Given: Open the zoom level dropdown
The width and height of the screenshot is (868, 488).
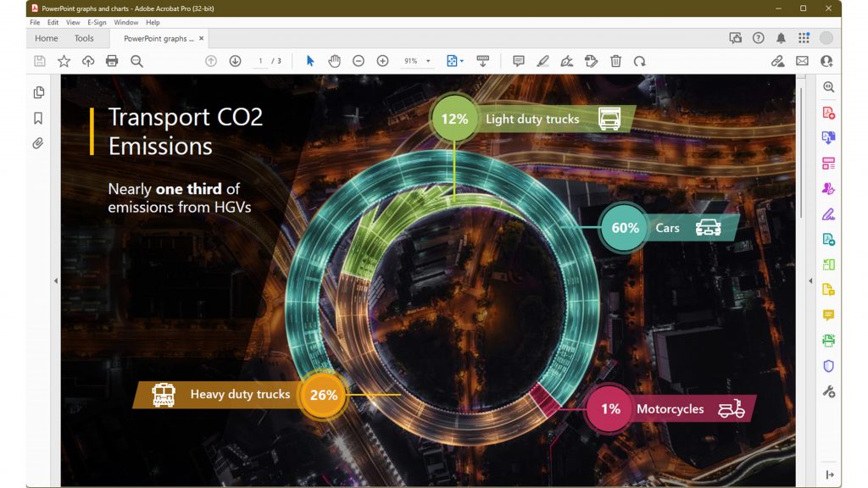Looking at the screenshot, I should point(428,60).
